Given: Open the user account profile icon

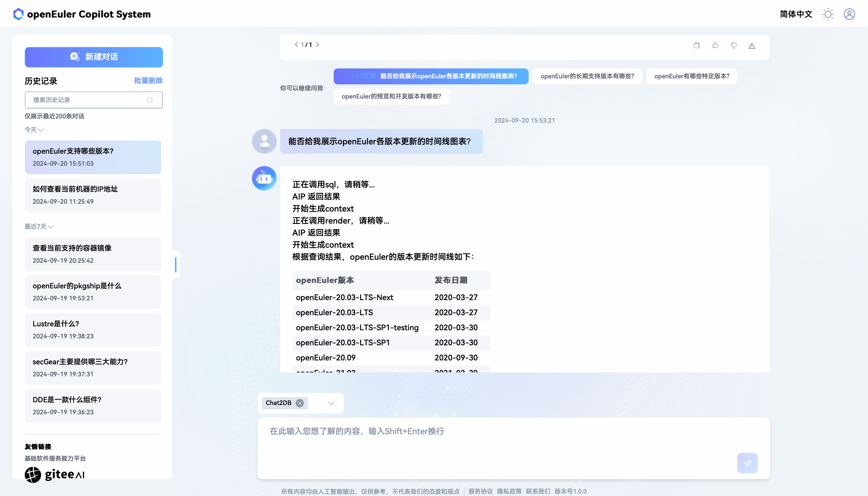Looking at the screenshot, I should tap(849, 14).
